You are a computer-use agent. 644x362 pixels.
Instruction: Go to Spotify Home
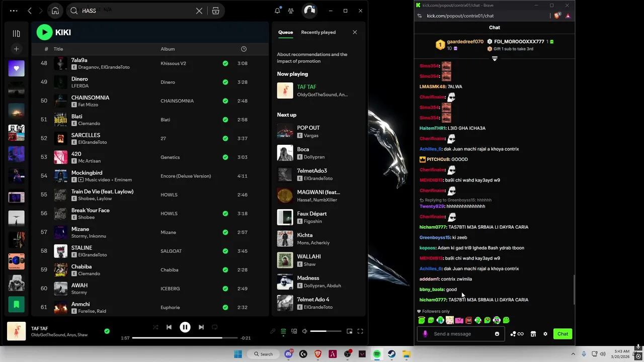point(55,11)
